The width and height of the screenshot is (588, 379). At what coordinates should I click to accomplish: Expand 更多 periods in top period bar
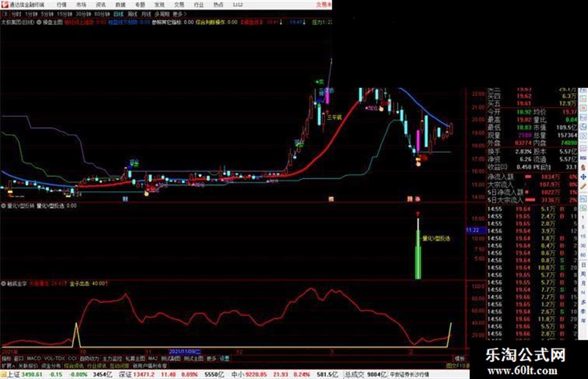[180, 14]
